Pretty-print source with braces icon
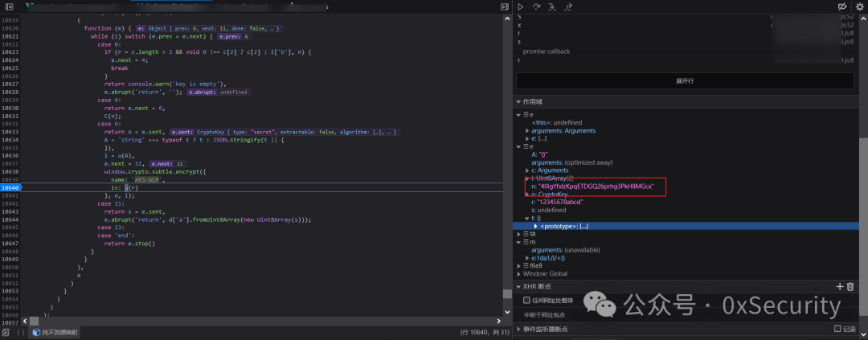 click(x=21, y=332)
